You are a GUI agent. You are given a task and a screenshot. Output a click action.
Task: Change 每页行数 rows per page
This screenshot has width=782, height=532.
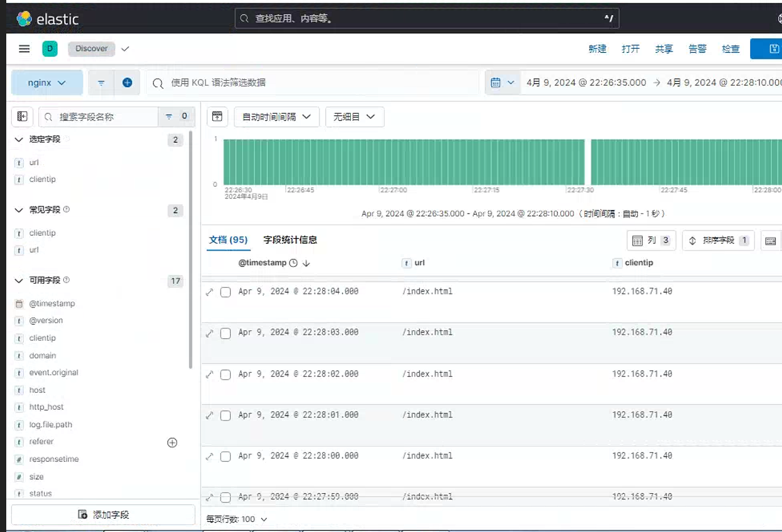coord(237,519)
